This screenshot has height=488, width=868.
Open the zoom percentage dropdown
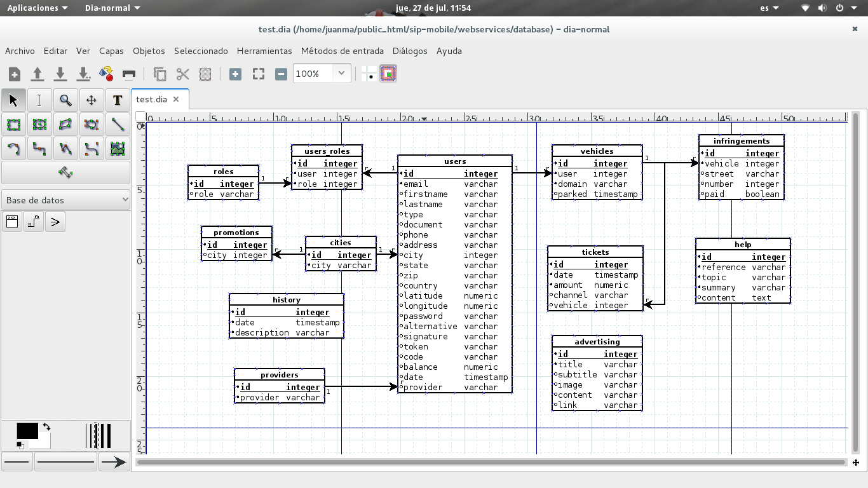coord(341,74)
